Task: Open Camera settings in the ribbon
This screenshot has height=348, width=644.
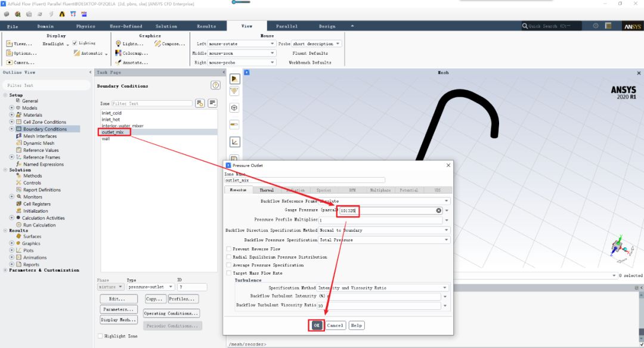Action: pos(20,63)
